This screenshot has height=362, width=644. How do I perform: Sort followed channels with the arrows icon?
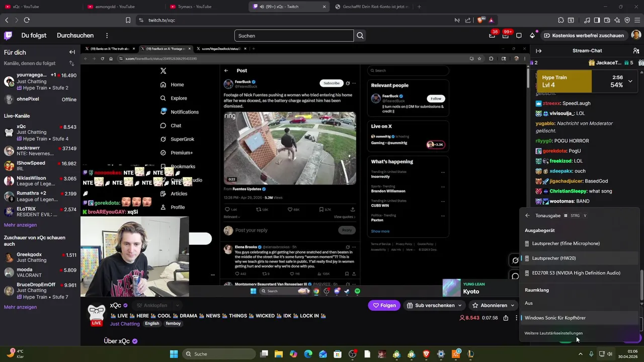[71, 63]
